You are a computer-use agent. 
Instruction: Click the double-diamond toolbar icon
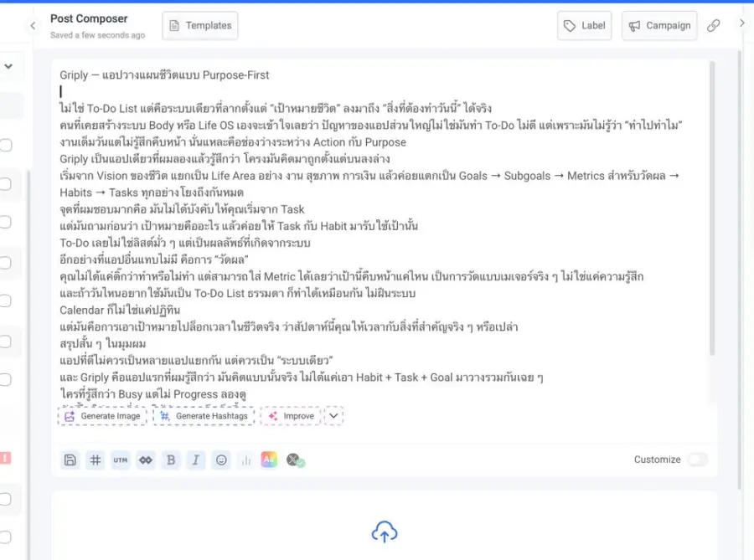146,460
